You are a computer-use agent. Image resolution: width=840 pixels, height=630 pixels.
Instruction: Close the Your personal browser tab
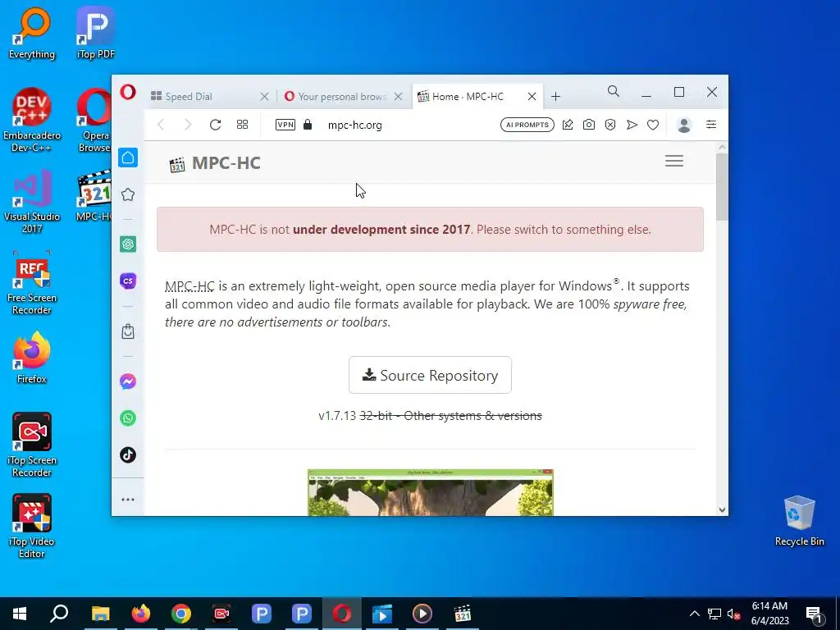[399, 97]
